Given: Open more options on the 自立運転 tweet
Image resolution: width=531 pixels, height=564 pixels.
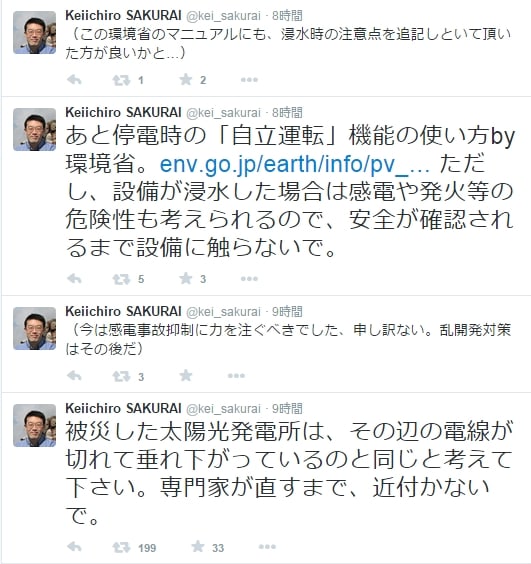Looking at the screenshot, I should coord(249,279).
